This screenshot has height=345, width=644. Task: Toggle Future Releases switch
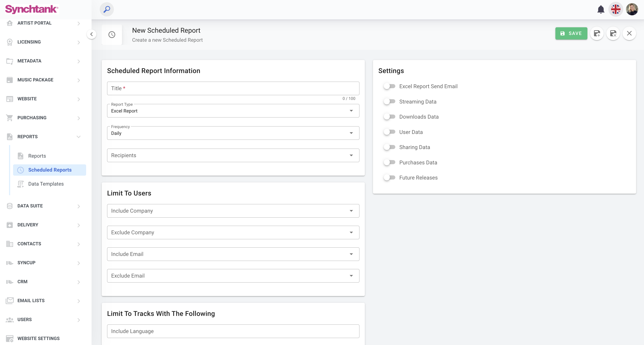389,177
